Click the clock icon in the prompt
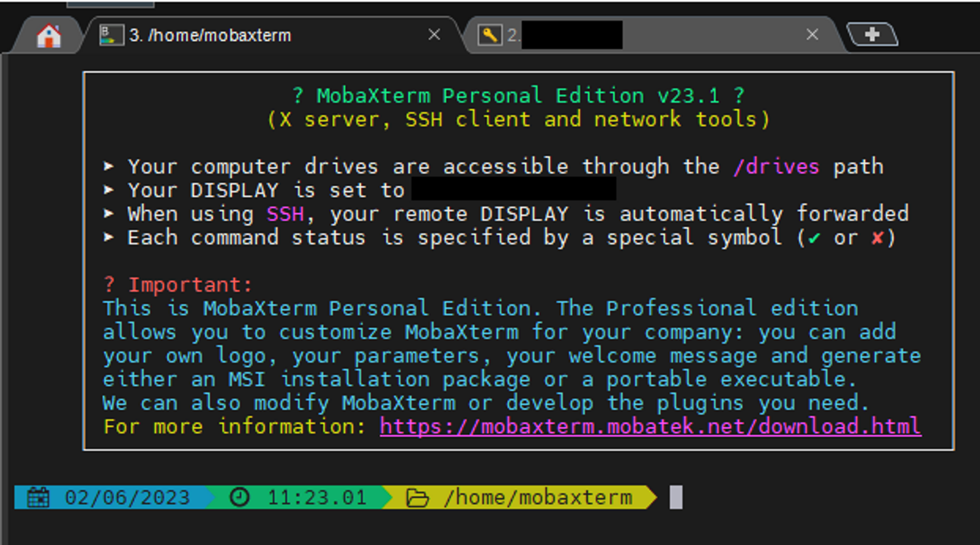 (x=239, y=497)
